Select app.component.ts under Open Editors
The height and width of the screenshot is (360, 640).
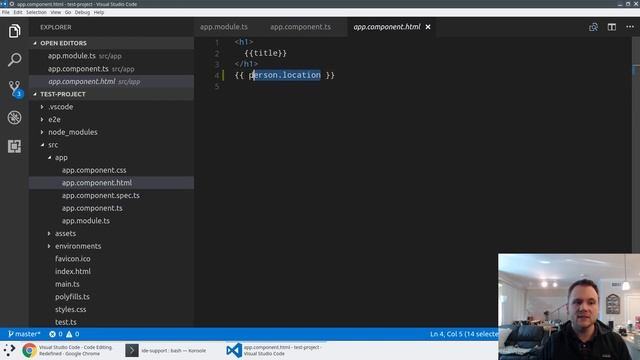111,69
